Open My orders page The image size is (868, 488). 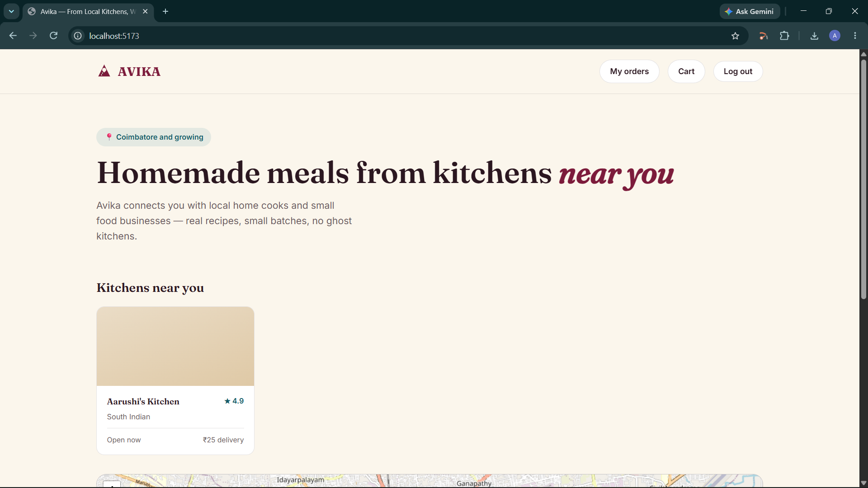629,71
